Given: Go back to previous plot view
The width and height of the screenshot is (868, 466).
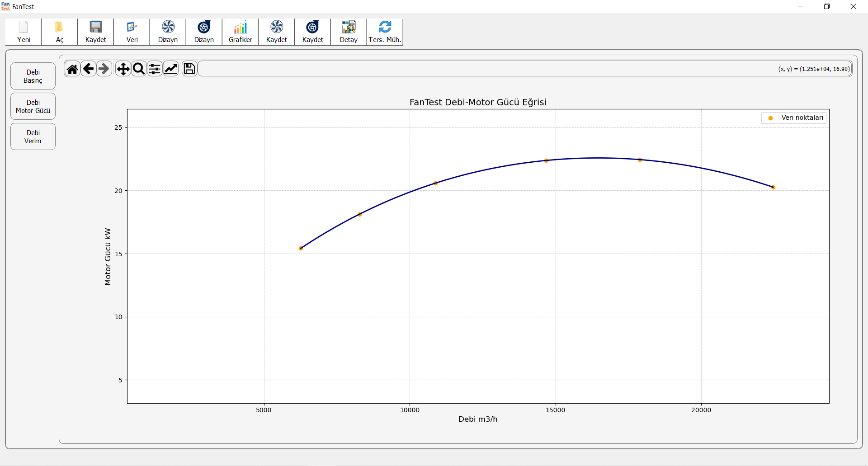Looking at the screenshot, I should point(89,69).
